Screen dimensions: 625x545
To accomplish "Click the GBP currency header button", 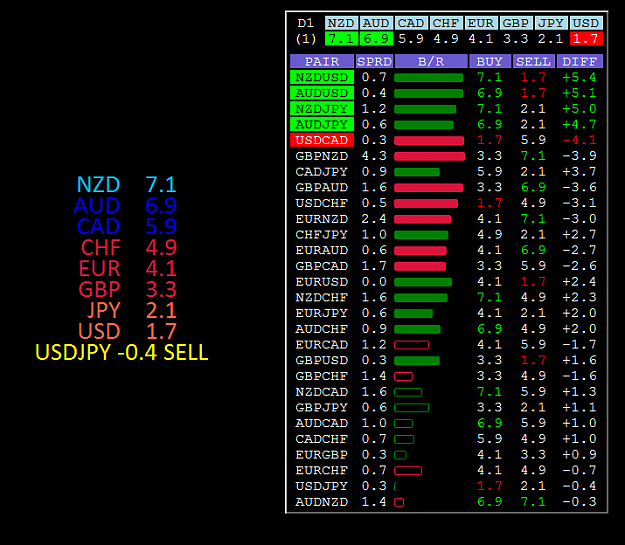I will point(516,23).
